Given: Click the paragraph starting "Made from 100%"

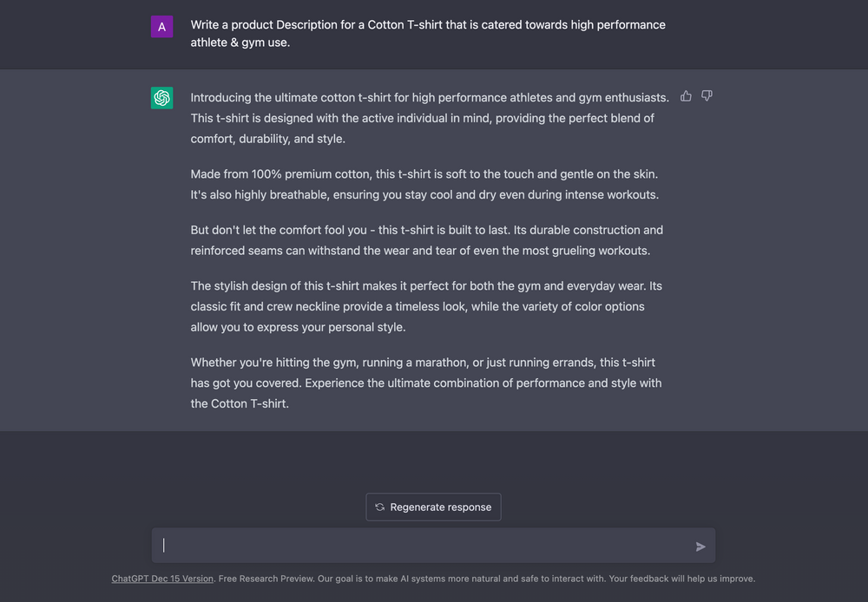Looking at the screenshot, I should tap(425, 184).
